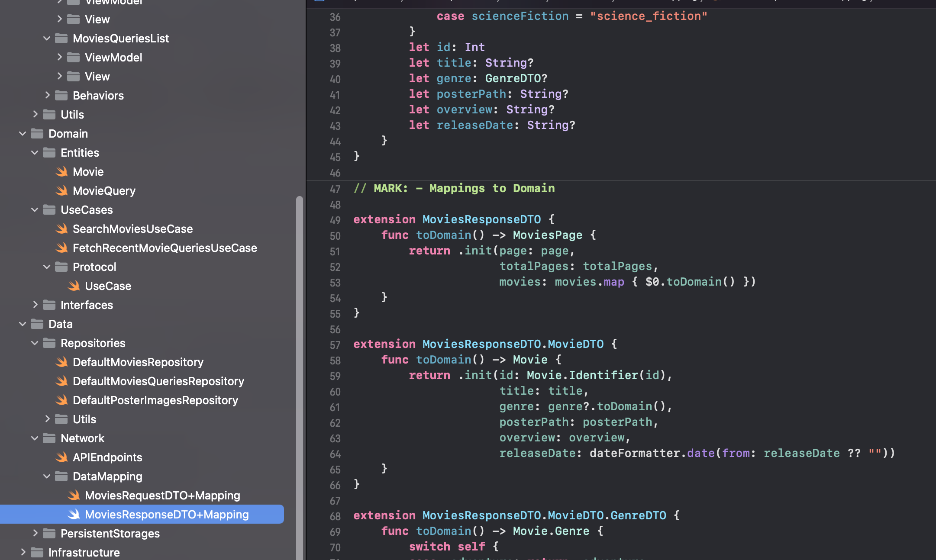
Task: Click the Behaviors folder icon
Action: pyautogui.click(x=61, y=96)
